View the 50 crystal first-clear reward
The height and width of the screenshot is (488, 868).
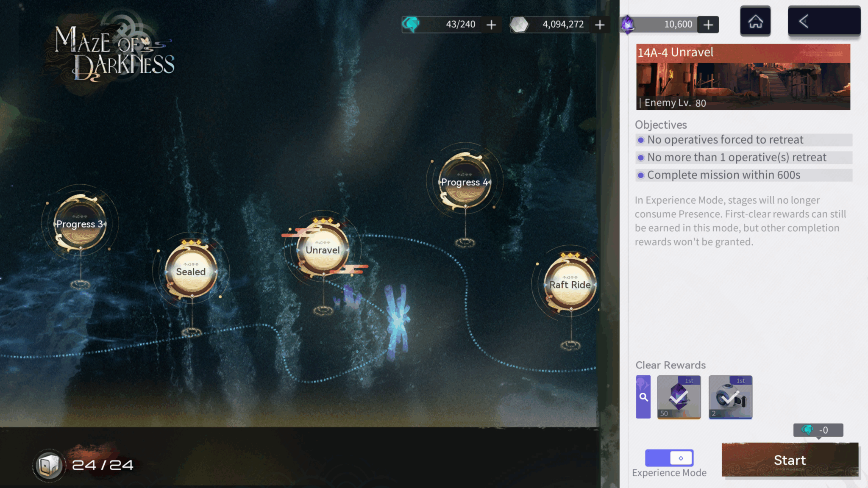coord(679,397)
